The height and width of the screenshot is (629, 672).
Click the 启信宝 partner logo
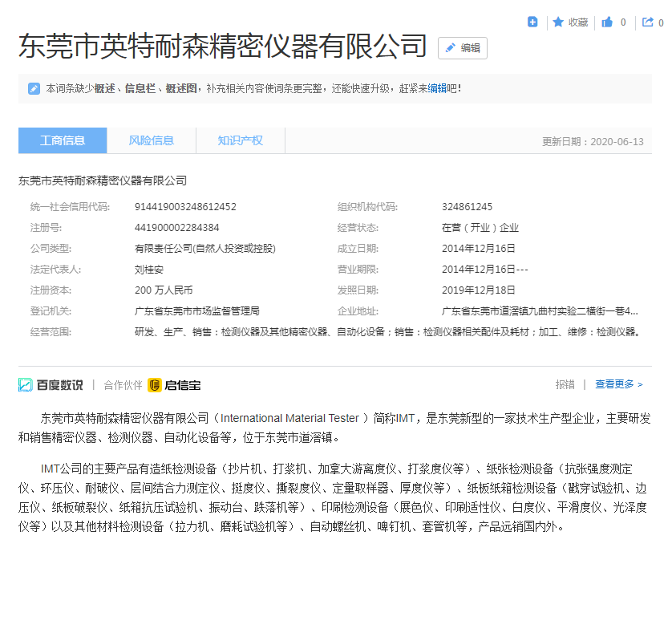point(174,385)
